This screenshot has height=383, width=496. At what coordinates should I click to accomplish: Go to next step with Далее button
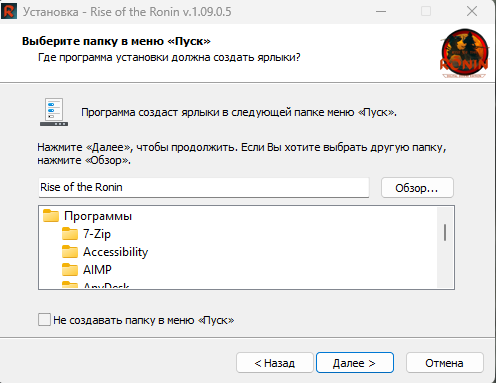coord(355,362)
